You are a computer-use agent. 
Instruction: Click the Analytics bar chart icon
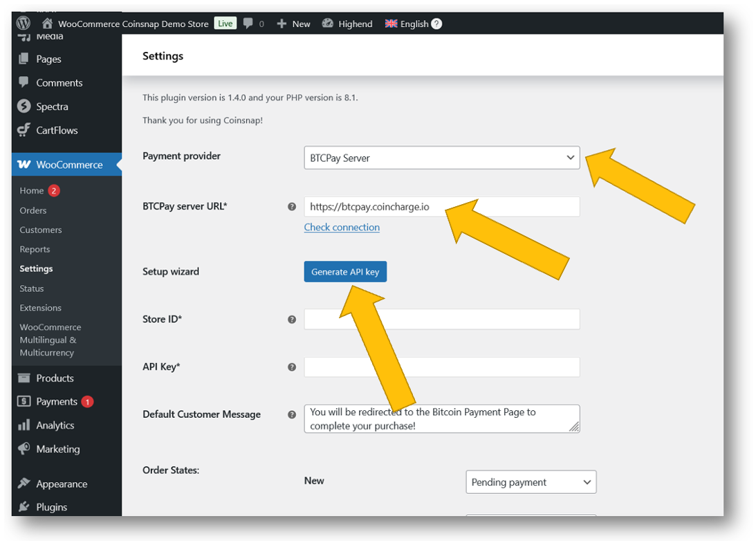tap(24, 425)
